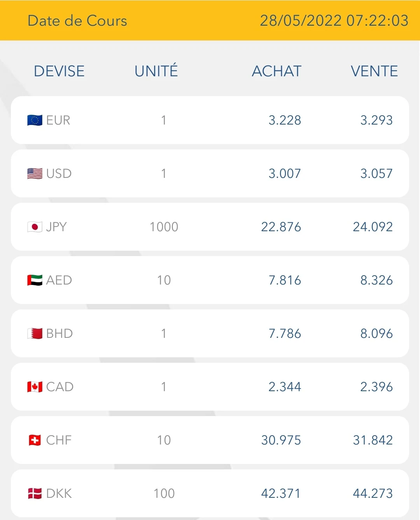Open the EUR currency row
This screenshot has height=520, width=420.
210,120
